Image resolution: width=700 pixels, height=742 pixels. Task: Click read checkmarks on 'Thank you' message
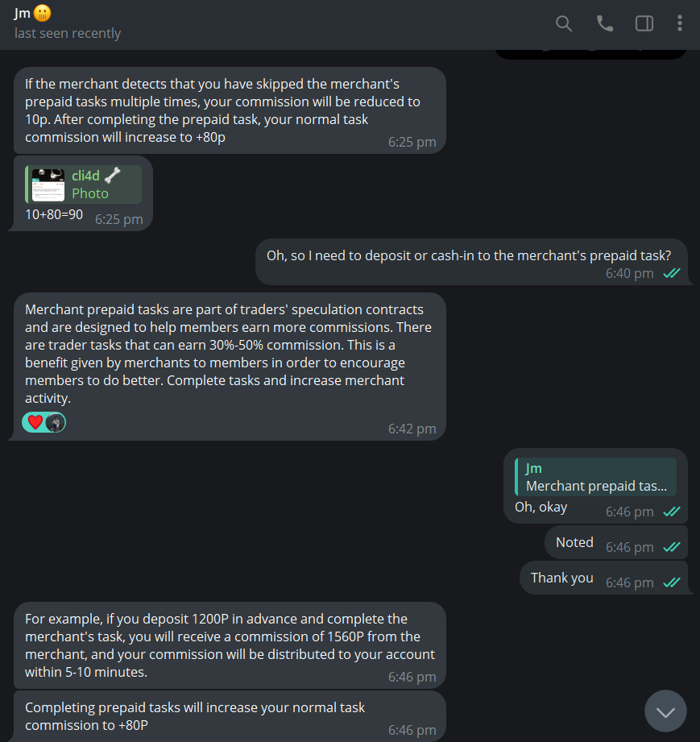point(672,582)
